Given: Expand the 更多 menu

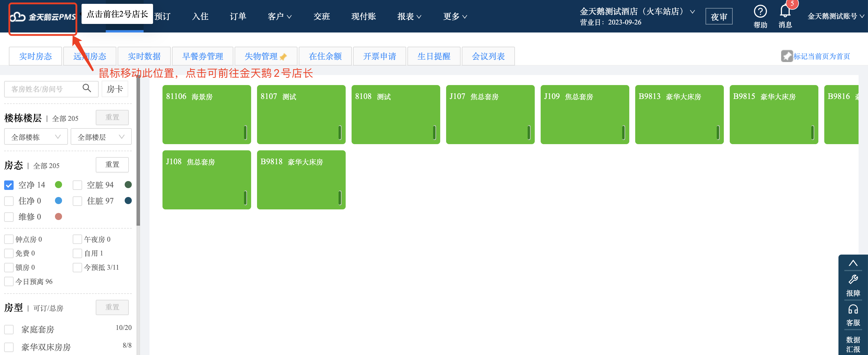Looking at the screenshot, I should [x=455, y=17].
